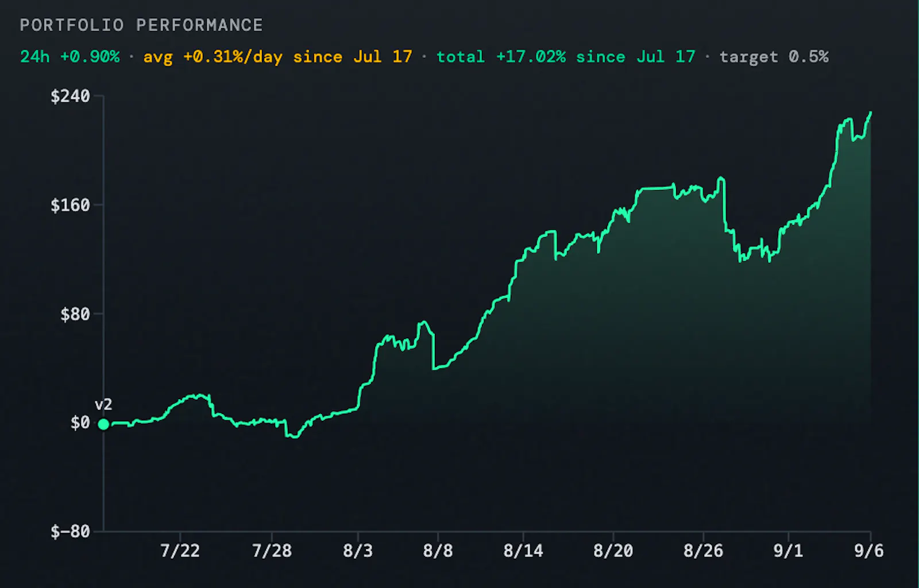Click the PORTFOLIO PERFORMANCE heading
The height and width of the screenshot is (588, 919).
pos(141,25)
